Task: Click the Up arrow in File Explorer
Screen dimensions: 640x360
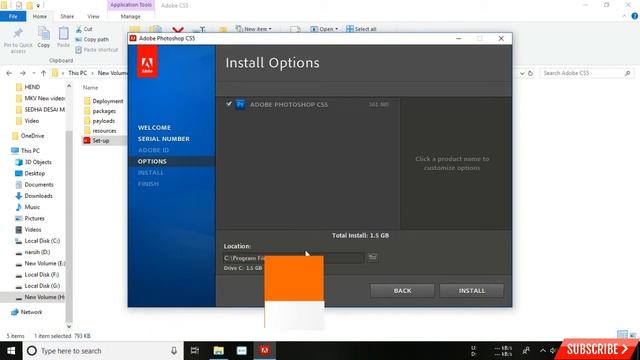Action: pos(43,73)
